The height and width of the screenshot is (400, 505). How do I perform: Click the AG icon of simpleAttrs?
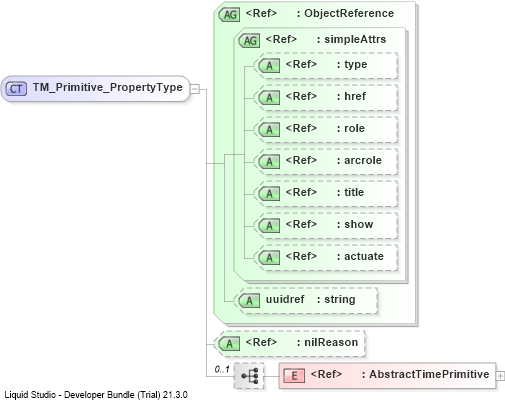[x=249, y=41]
